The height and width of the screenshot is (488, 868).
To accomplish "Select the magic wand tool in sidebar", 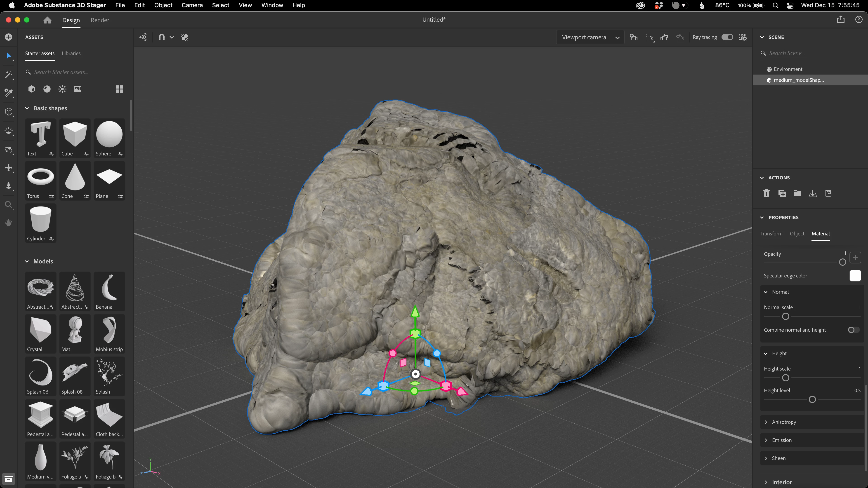I will coord(9,74).
